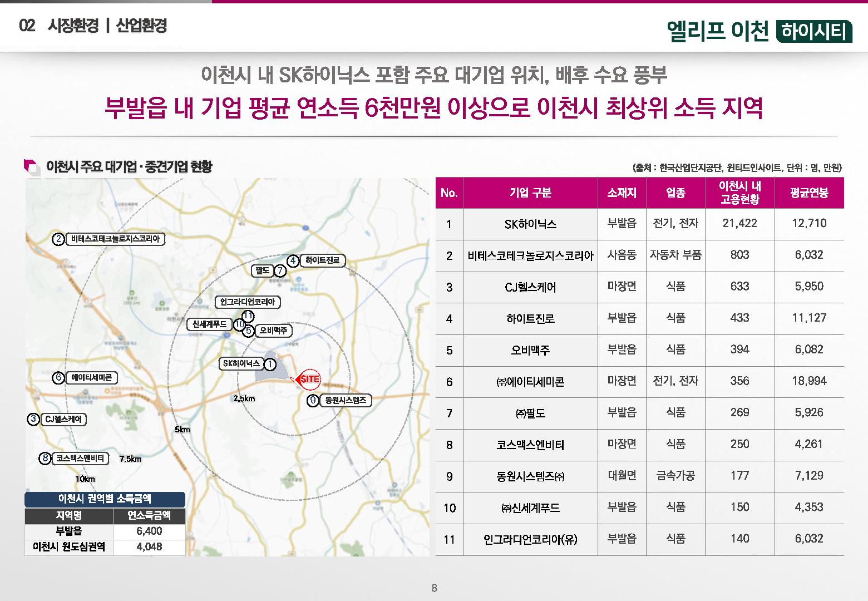Click map marker number 11 under 인그라디언코리아
Viewport: 868px width, 601px height.
248,316
